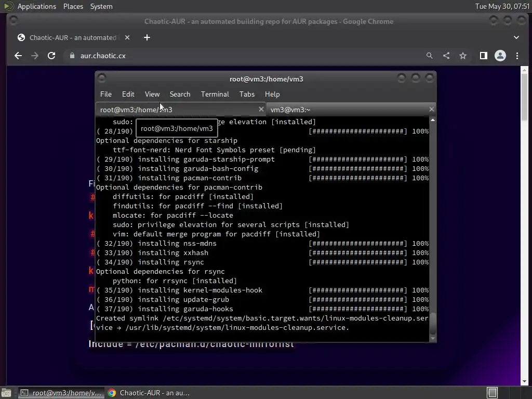Screen dimensions: 532x399
Task: Share this page using the share icon
Action: [446, 56]
